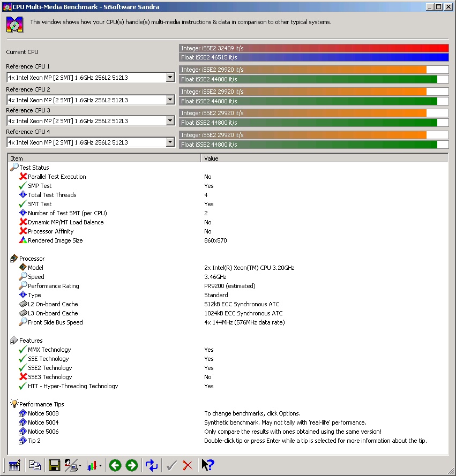Click the magnifier icon beside Speed
This screenshot has width=456, height=476.
click(23, 276)
